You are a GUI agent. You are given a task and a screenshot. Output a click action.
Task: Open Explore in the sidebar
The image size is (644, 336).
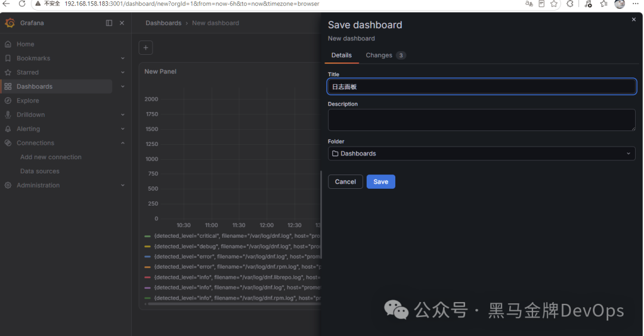[x=28, y=101]
